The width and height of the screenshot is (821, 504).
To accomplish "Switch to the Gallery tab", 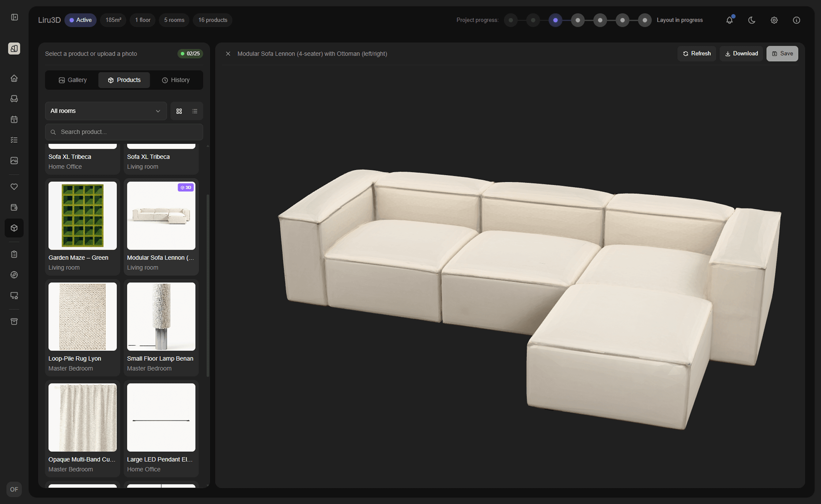I will (72, 80).
